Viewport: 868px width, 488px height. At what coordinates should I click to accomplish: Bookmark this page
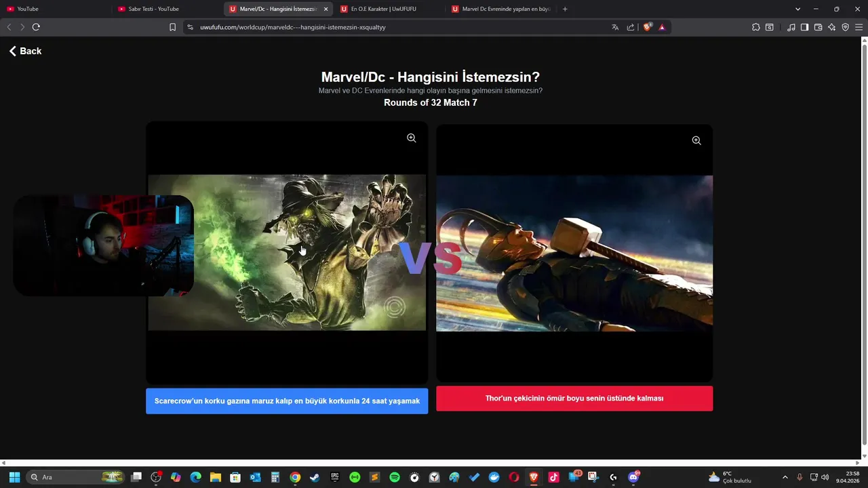172,27
